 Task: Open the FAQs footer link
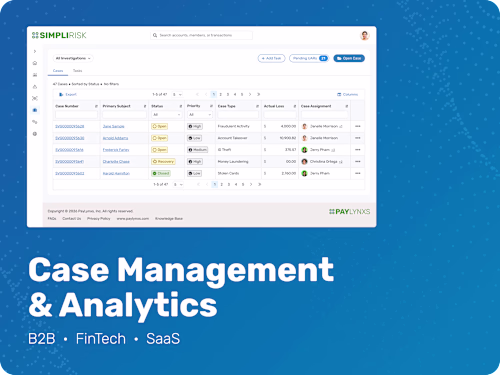click(52, 219)
